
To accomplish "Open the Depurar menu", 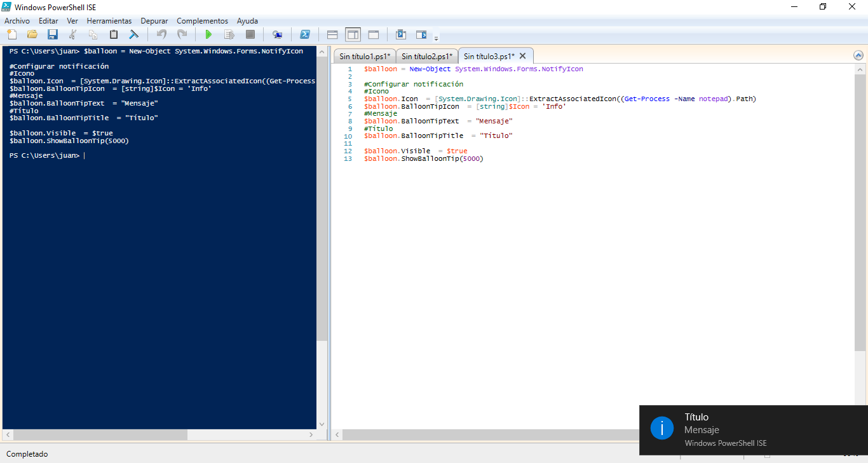I will [154, 20].
